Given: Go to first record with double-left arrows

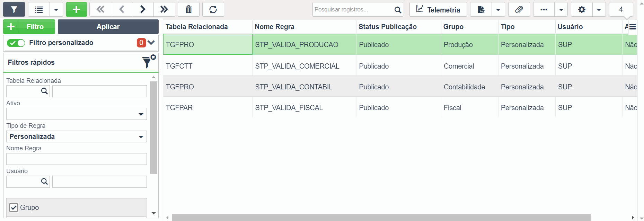Looking at the screenshot, I should (x=100, y=9).
